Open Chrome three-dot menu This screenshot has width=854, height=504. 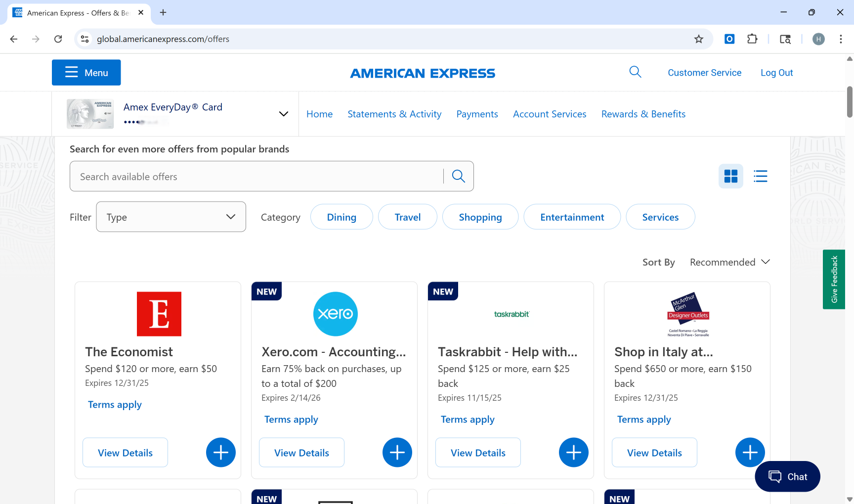click(x=841, y=39)
